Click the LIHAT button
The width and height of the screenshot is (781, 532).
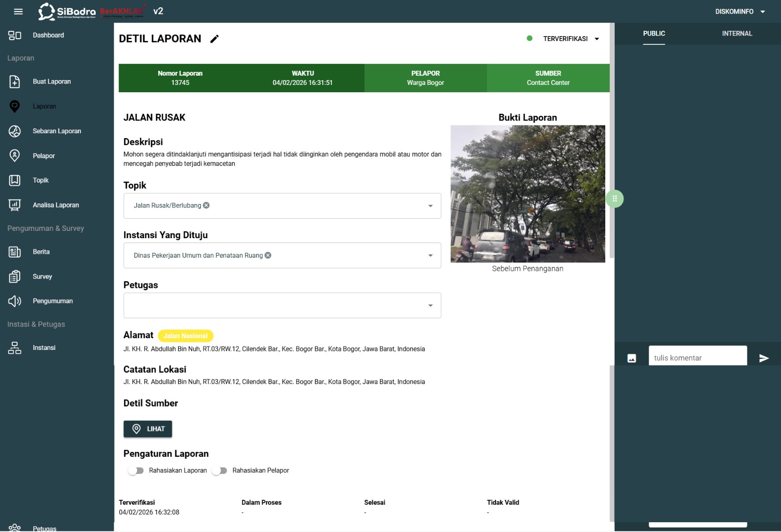[x=148, y=429]
